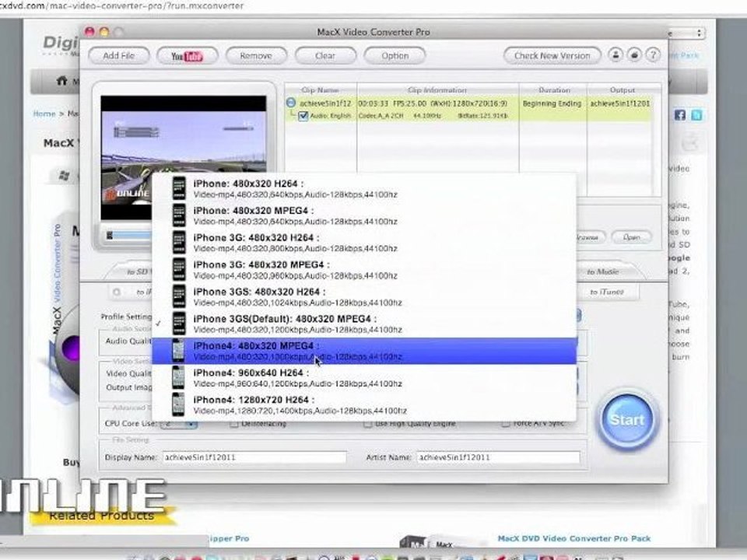Click the home icon in the browser page nav
The width and height of the screenshot is (747, 560).
click(62, 80)
